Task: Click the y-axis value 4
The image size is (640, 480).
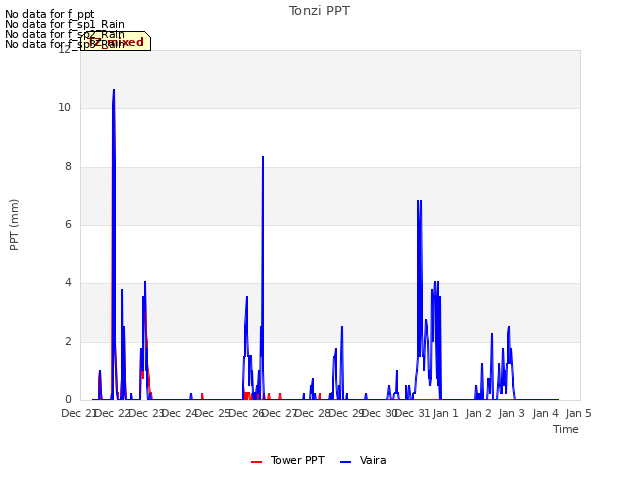Action: click(68, 282)
